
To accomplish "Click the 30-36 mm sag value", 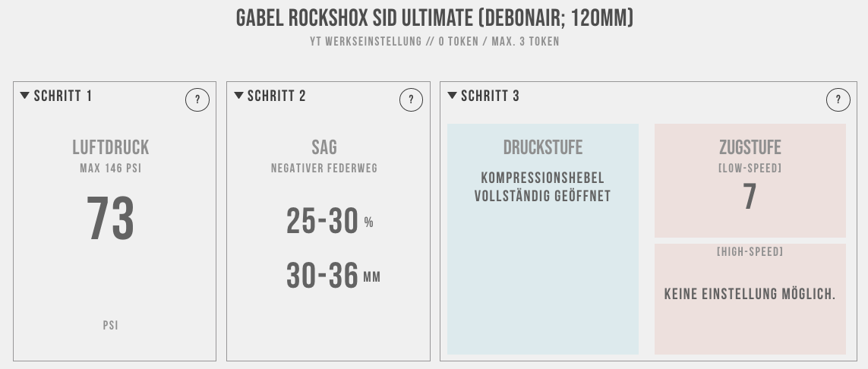I will [333, 276].
